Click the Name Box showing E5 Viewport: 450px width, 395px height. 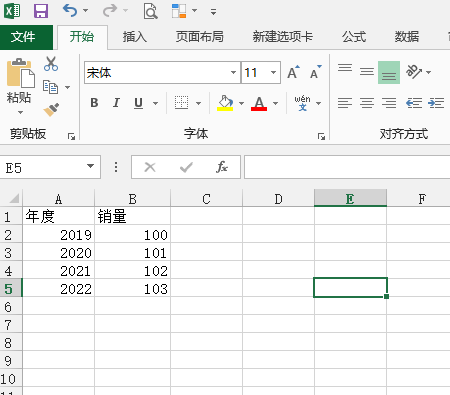point(42,167)
